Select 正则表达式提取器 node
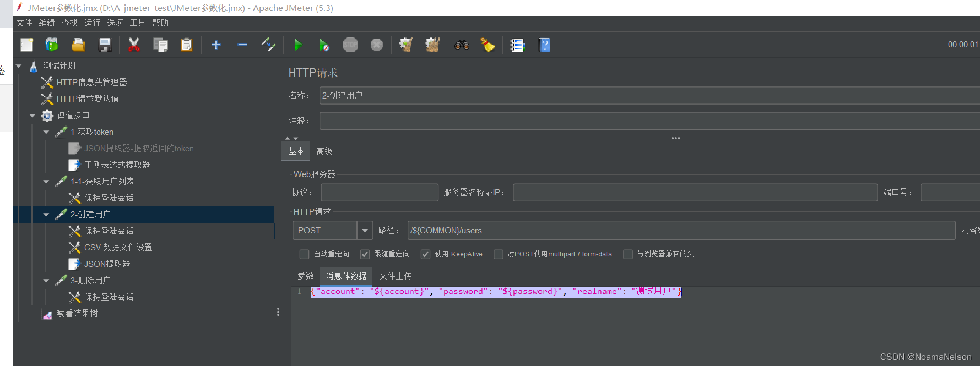This screenshot has height=366, width=980. [x=117, y=165]
